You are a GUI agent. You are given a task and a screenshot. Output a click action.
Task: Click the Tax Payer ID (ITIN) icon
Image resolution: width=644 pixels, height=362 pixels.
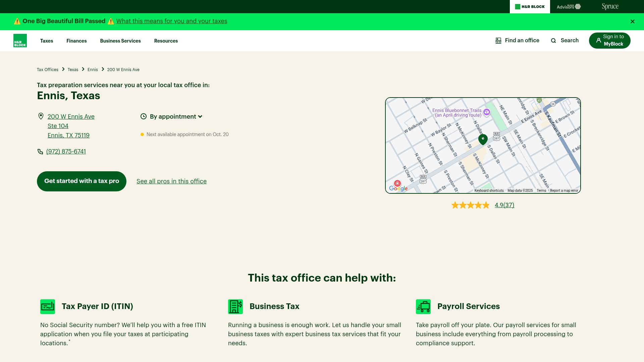48,307
